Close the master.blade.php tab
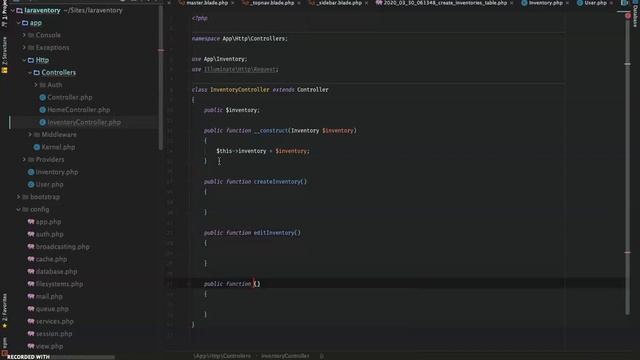The image size is (640, 360). coord(233,3)
